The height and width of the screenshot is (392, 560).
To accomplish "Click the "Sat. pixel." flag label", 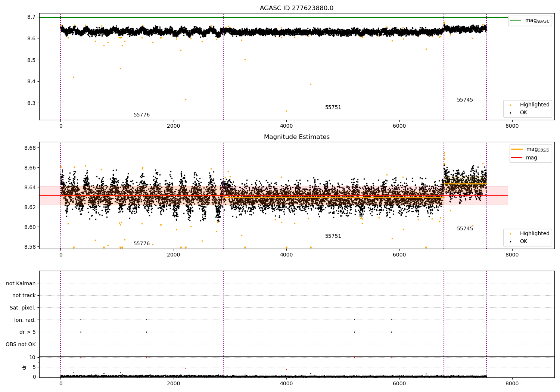I will tap(23, 308).
